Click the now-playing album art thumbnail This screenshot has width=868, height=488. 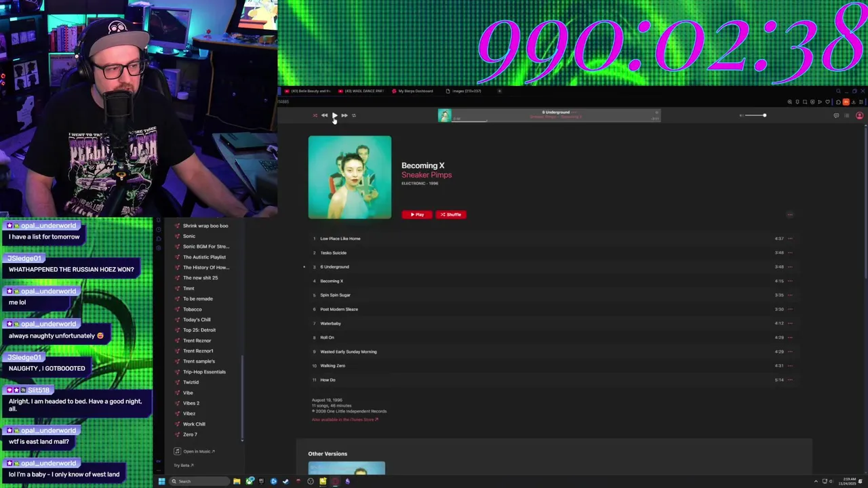(444, 116)
